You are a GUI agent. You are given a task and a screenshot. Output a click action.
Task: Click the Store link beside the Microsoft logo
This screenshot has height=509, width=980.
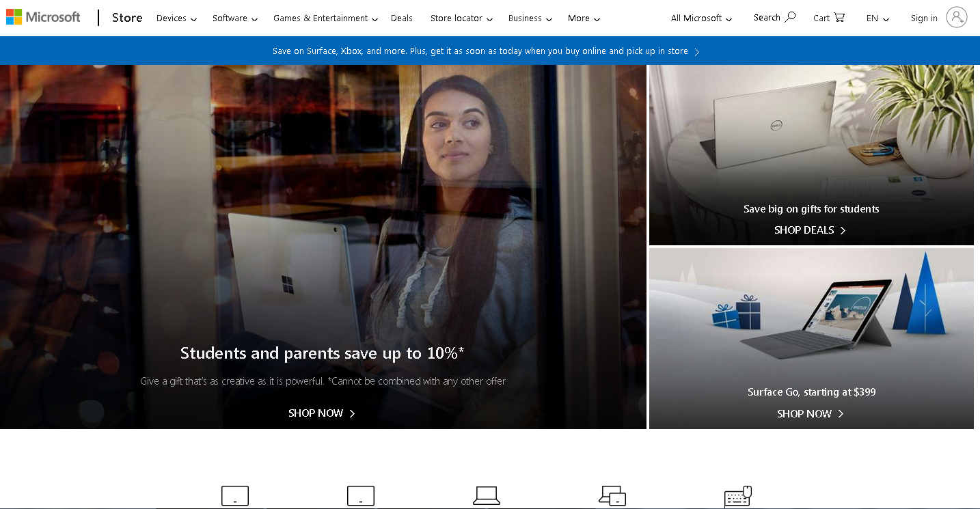point(127,18)
